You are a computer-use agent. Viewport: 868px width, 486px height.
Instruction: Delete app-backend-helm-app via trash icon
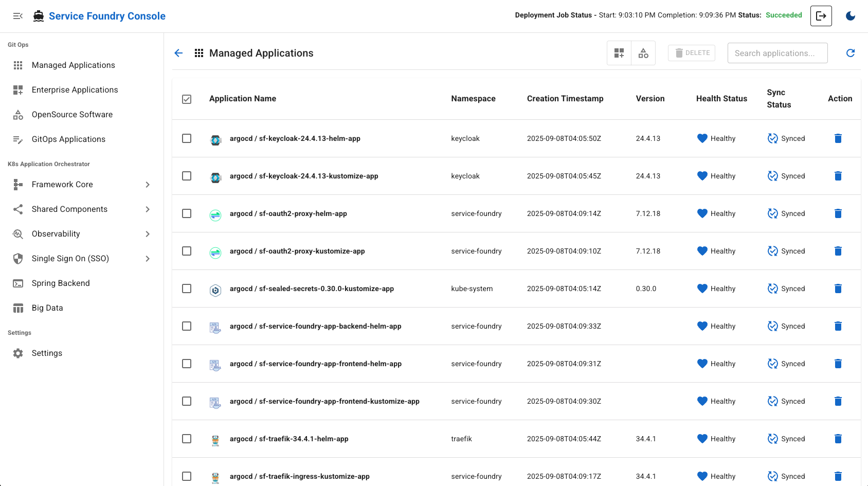[838, 326]
